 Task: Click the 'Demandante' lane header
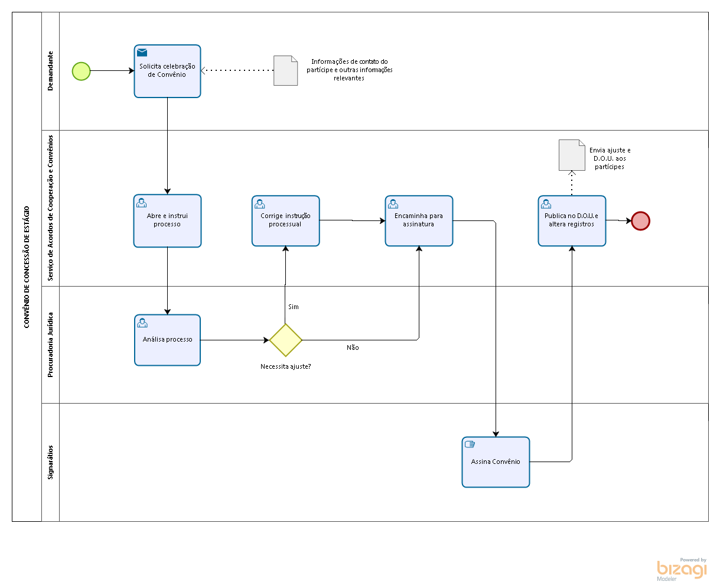50,71
